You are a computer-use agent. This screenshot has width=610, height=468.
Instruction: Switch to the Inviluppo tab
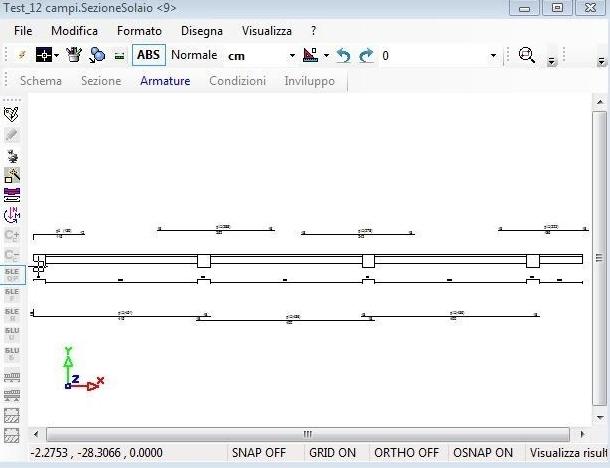(309, 81)
